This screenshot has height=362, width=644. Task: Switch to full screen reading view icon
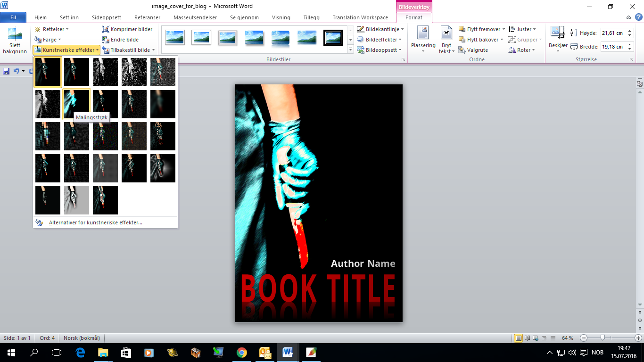527,338
